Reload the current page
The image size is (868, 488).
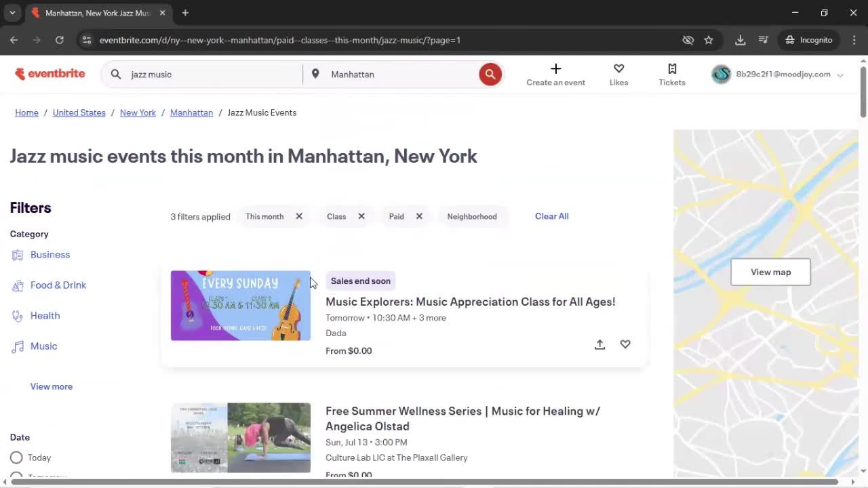point(59,40)
